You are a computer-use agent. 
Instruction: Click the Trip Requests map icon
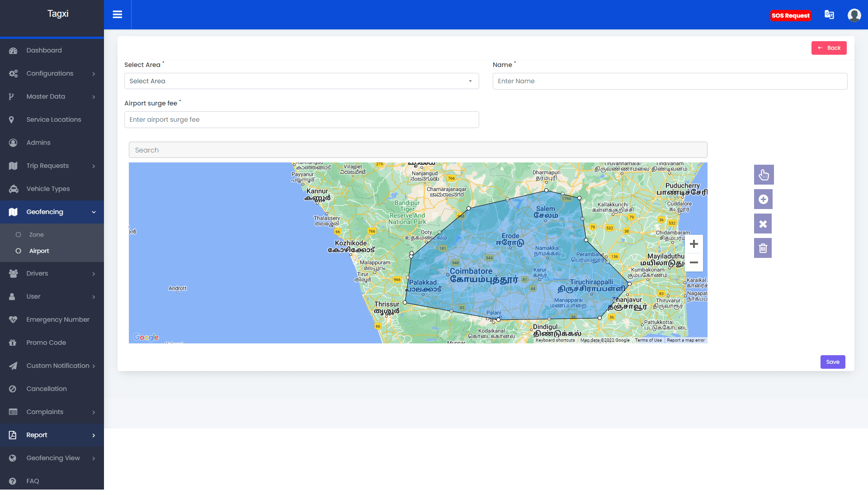coord(13,166)
